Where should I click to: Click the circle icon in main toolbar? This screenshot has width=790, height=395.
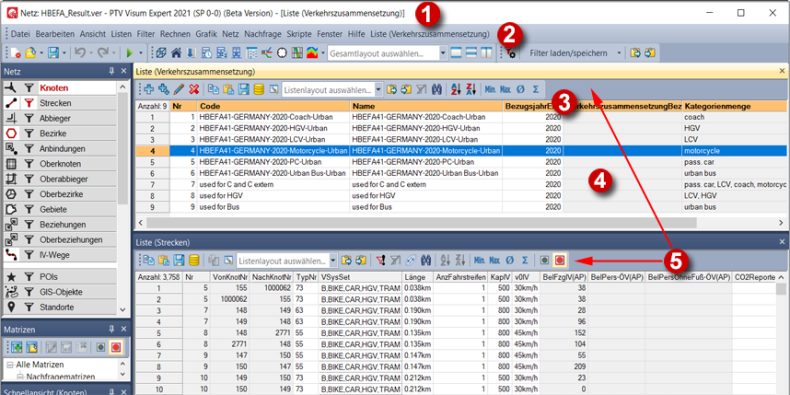[282, 52]
